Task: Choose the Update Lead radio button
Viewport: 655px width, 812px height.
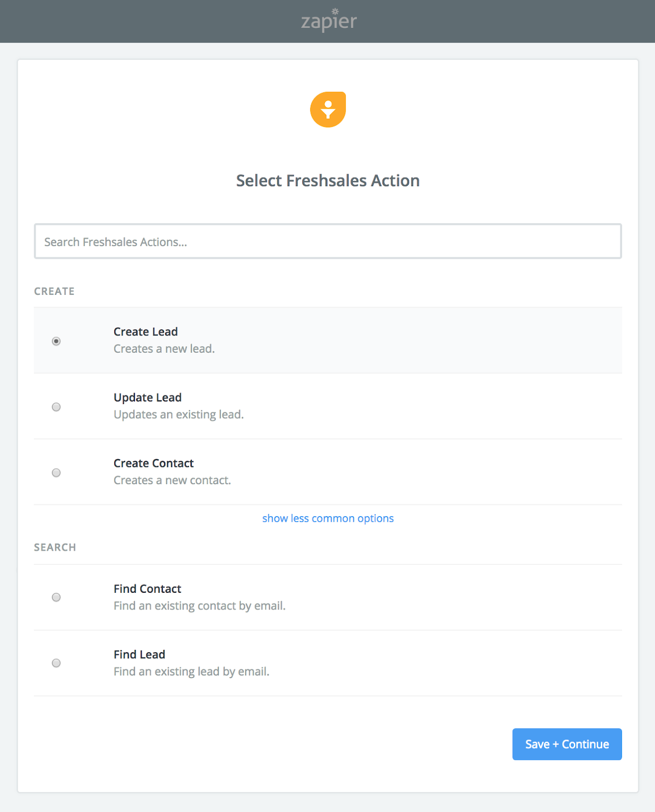Action: [x=56, y=407]
